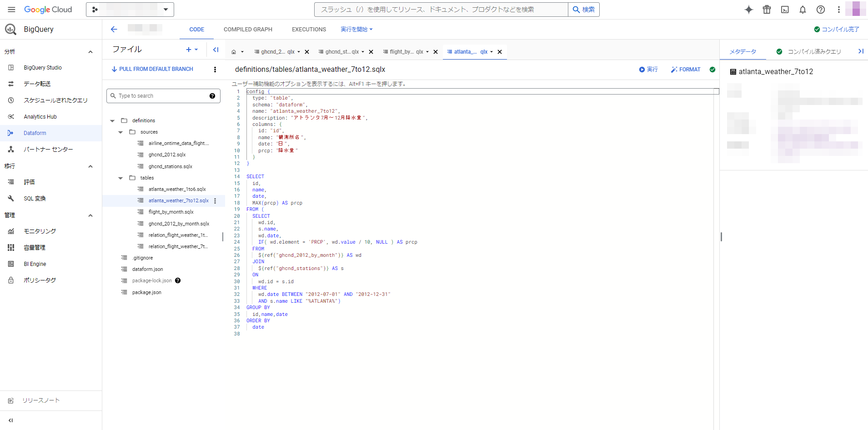The width and height of the screenshot is (868, 430).
Task: Open the notifications bell
Action: tap(803, 10)
